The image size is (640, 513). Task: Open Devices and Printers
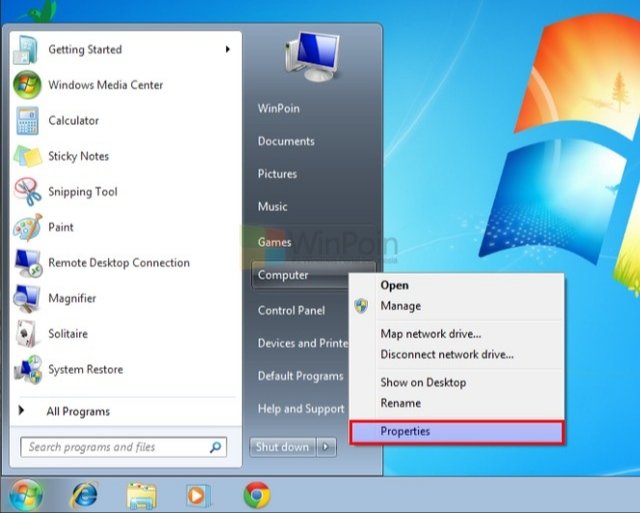(302, 343)
